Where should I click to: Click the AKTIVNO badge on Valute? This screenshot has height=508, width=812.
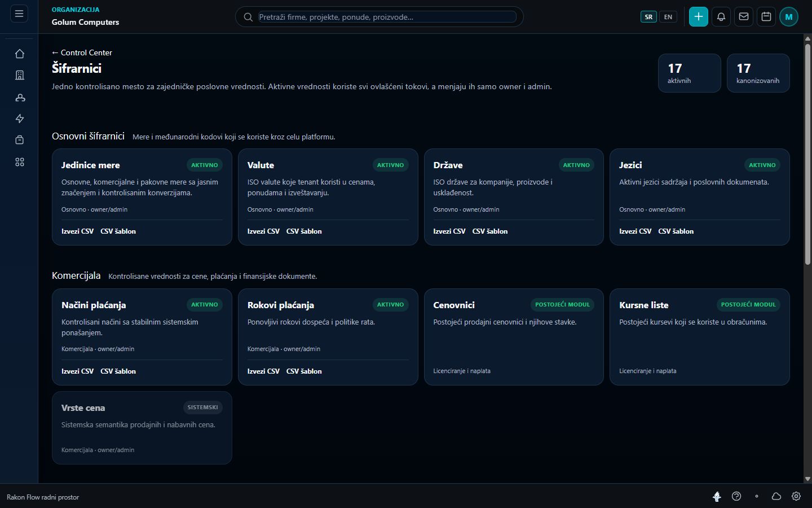(390, 165)
